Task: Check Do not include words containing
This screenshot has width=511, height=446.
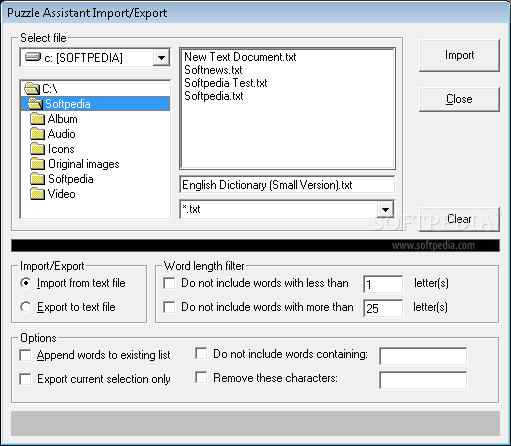Action: (201, 354)
